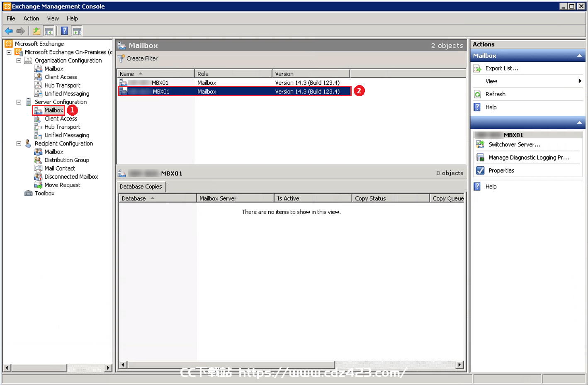The width and height of the screenshot is (588, 385).
Task: Sort server list by Role column
Action: (233, 74)
